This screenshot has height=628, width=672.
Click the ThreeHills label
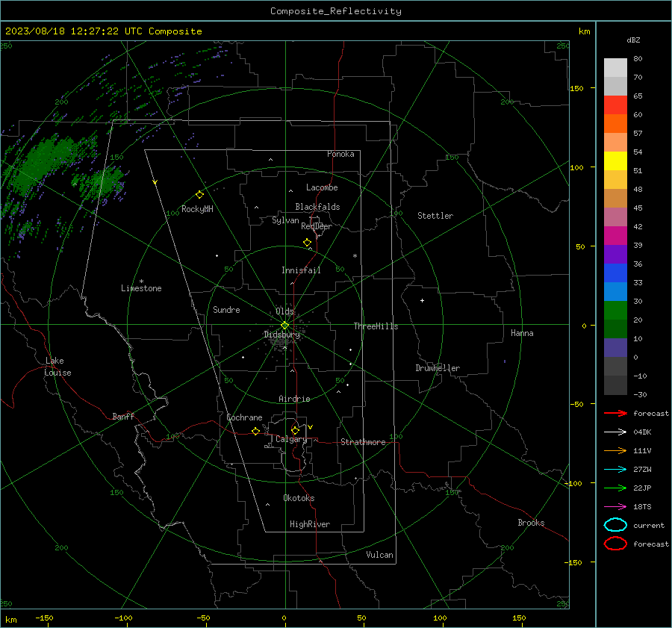click(x=376, y=326)
